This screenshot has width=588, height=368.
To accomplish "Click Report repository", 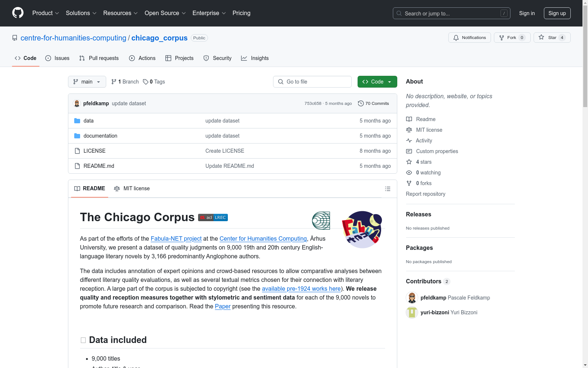I will pos(426,194).
